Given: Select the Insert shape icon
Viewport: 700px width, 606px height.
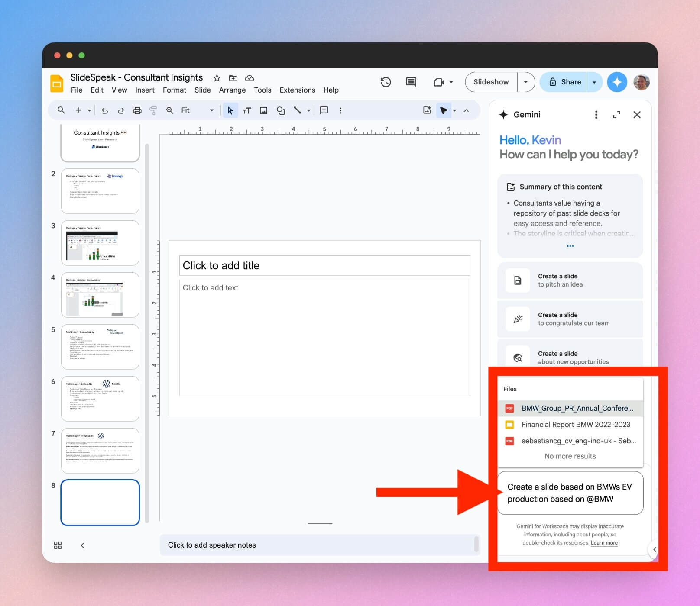Looking at the screenshot, I should 280,110.
